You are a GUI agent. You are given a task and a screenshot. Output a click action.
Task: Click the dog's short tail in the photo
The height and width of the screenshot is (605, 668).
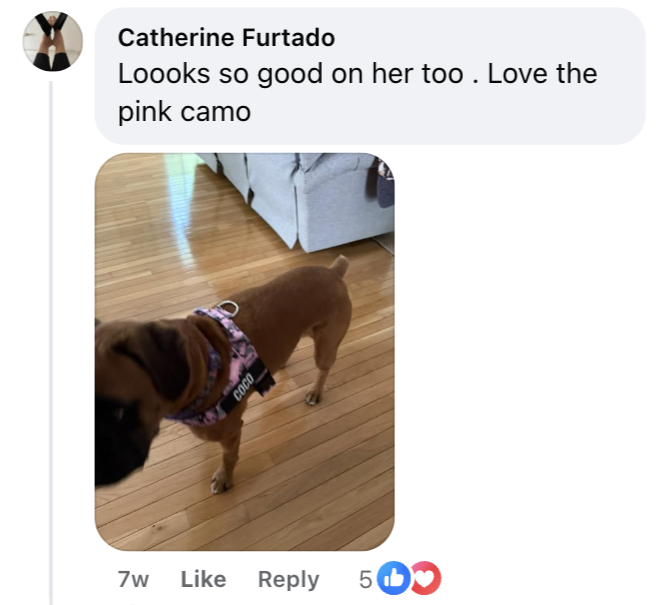pyautogui.click(x=340, y=266)
